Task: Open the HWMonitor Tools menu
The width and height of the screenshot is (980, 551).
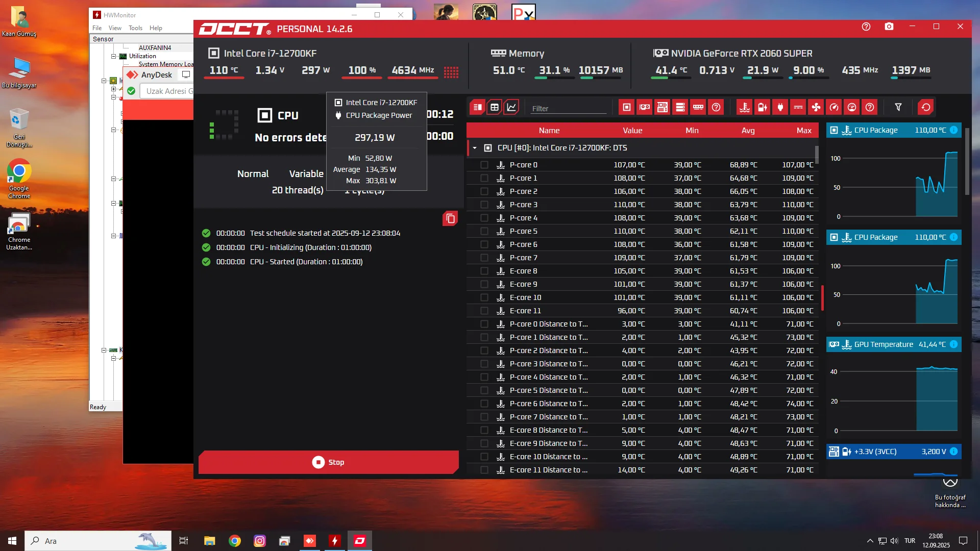Action: click(135, 28)
